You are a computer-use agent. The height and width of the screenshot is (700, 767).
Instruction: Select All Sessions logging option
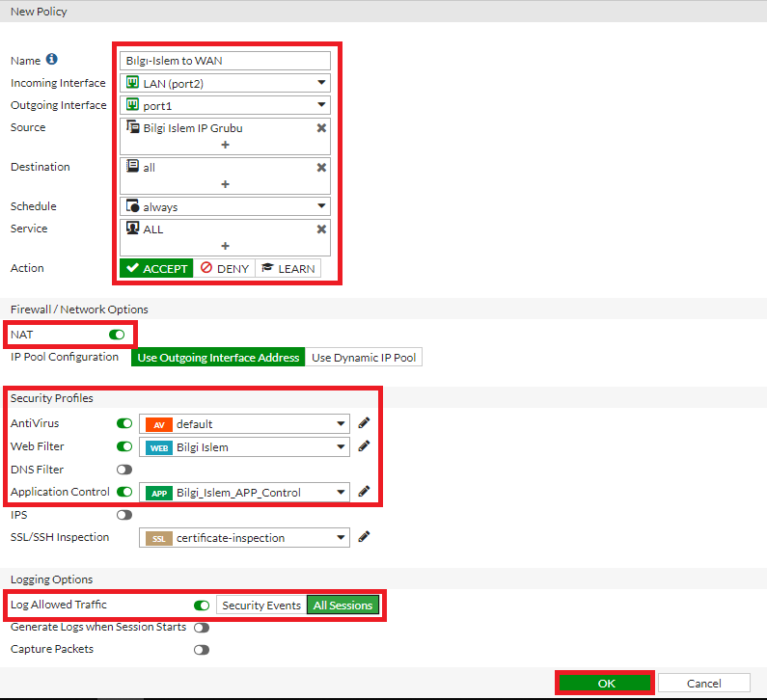pos(342,606)
